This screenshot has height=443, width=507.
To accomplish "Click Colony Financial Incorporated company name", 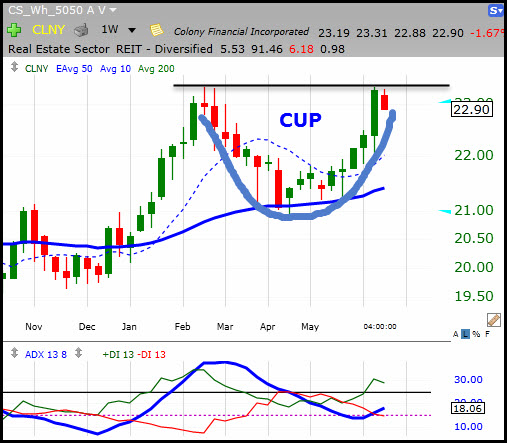I will [241, 32].
